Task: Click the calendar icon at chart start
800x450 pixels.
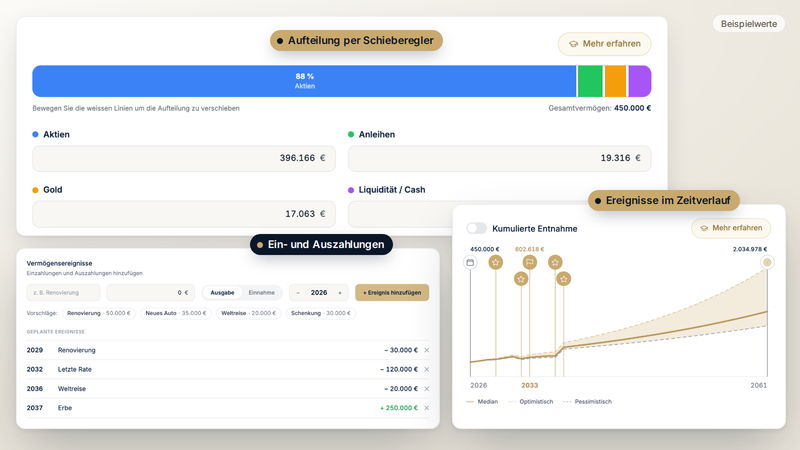Action: click(470, 262)
